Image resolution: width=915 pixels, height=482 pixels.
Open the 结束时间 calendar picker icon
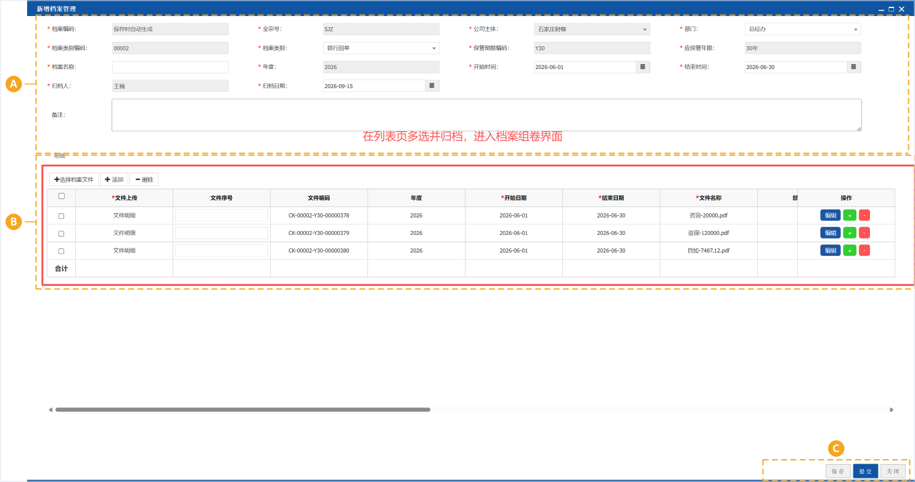[853, 67]
